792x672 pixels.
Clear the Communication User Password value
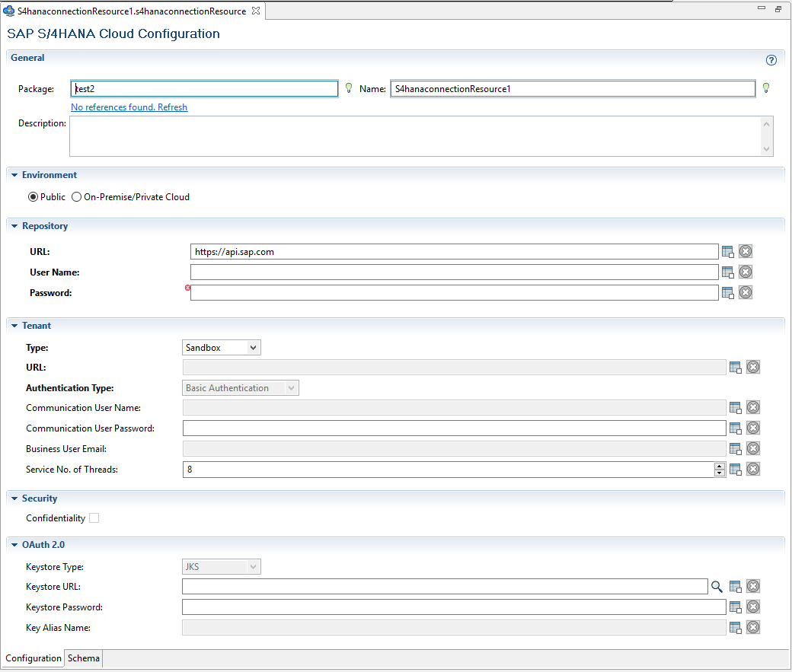(x=753, y=428)
